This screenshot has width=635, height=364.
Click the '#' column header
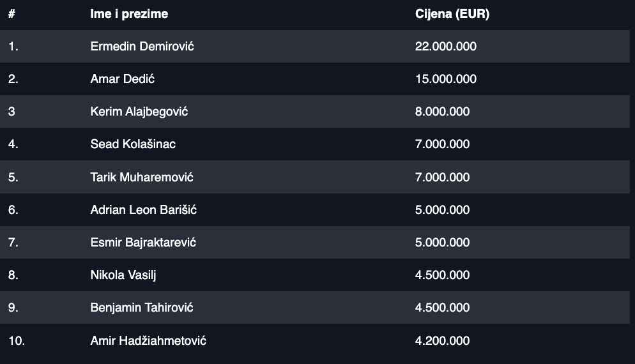(x=11, y=13)
